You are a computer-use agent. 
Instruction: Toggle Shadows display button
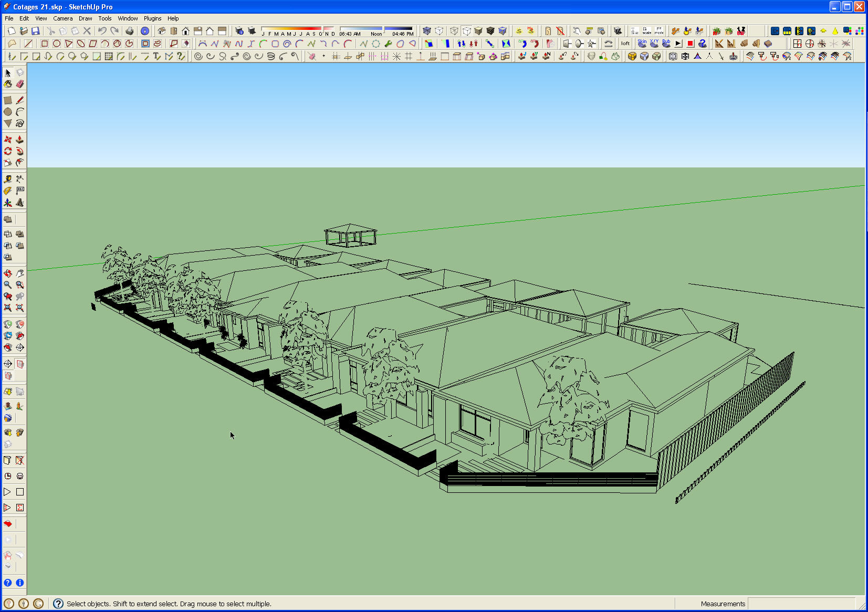[x=251, y=31]
